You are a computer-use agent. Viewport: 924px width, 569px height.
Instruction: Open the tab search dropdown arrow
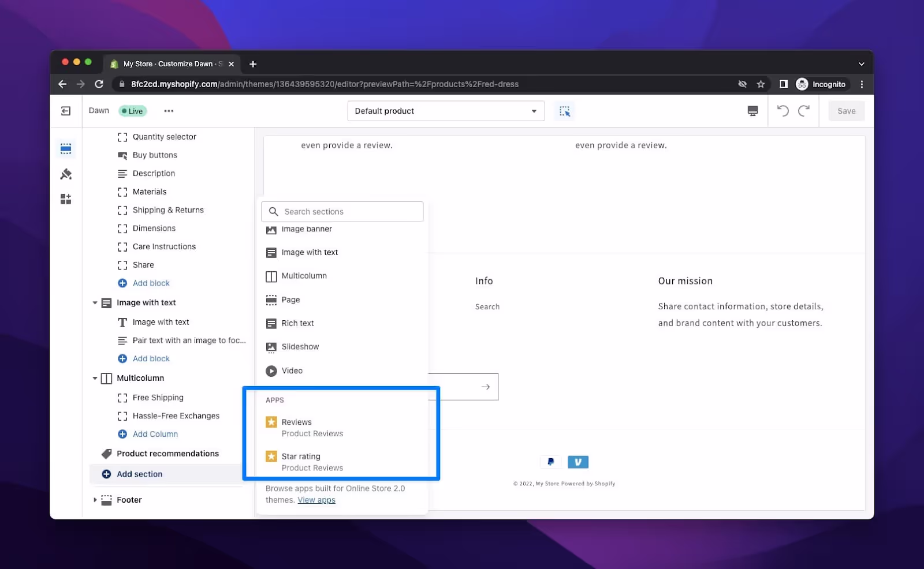coord(861,64)
